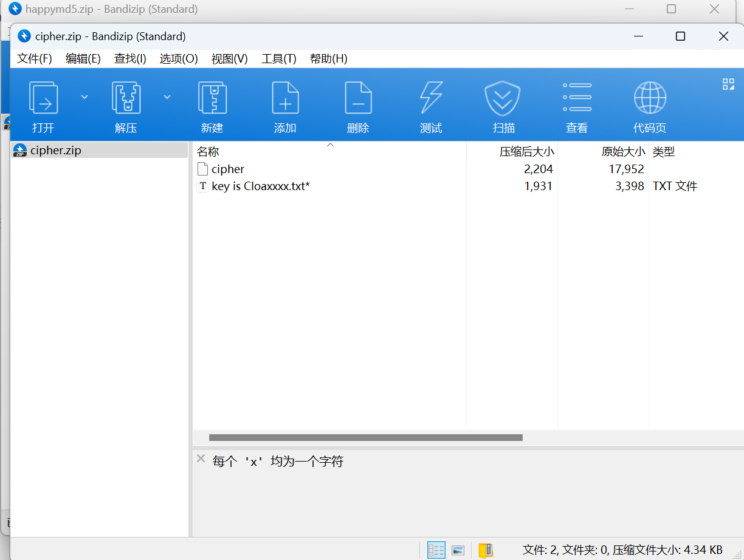The image size is (744, 560).
Task: Click the zip icon beside cipher.zip tree item
Action: [x=20, y=150]
